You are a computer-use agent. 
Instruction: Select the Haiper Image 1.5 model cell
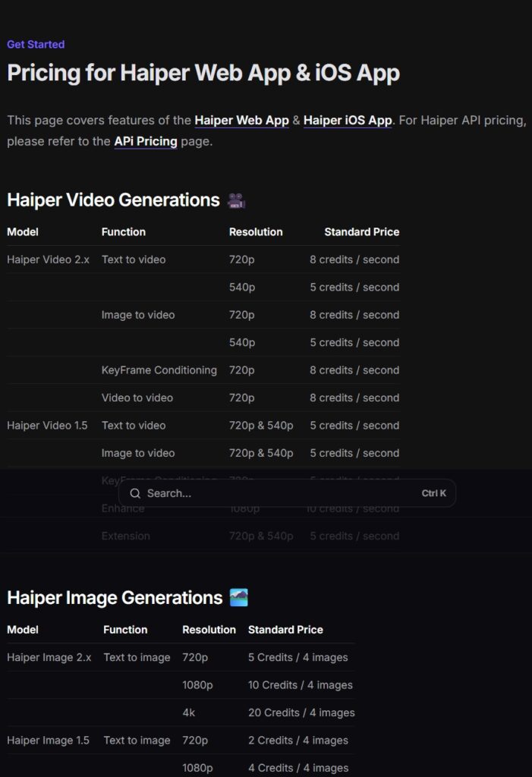pyautogui.click(x=48, y=741)
